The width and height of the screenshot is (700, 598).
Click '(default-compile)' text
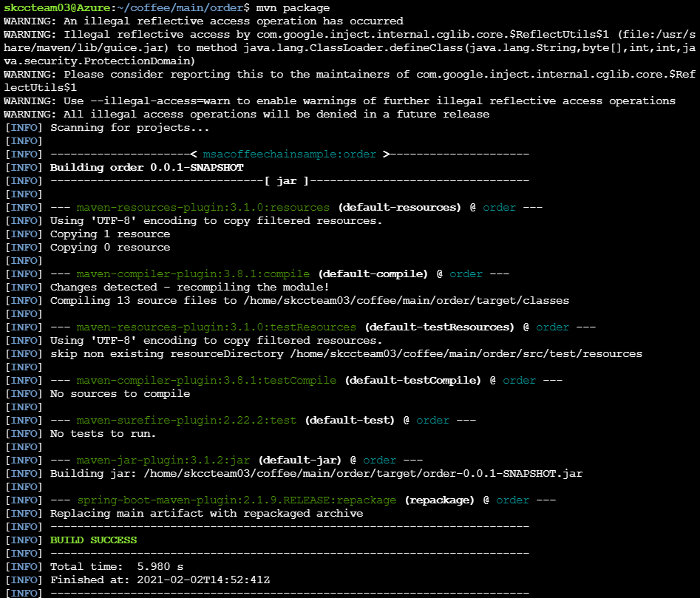click(x=373, y=274)
